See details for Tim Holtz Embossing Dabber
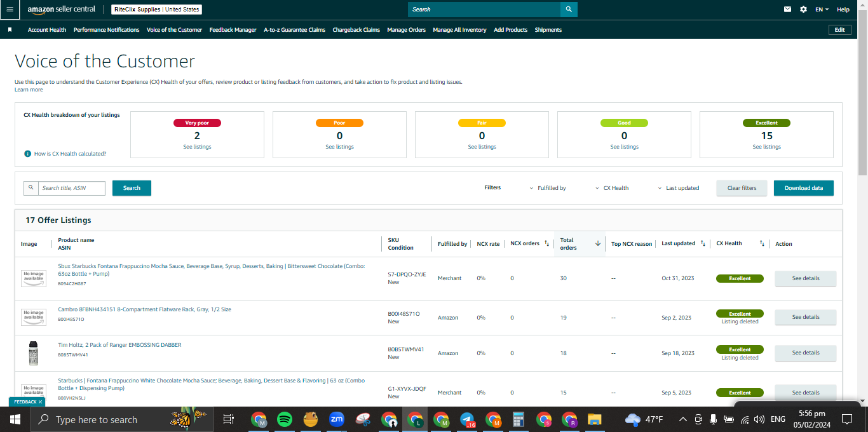This screenshot has width=868, height=432. (805, 353)
